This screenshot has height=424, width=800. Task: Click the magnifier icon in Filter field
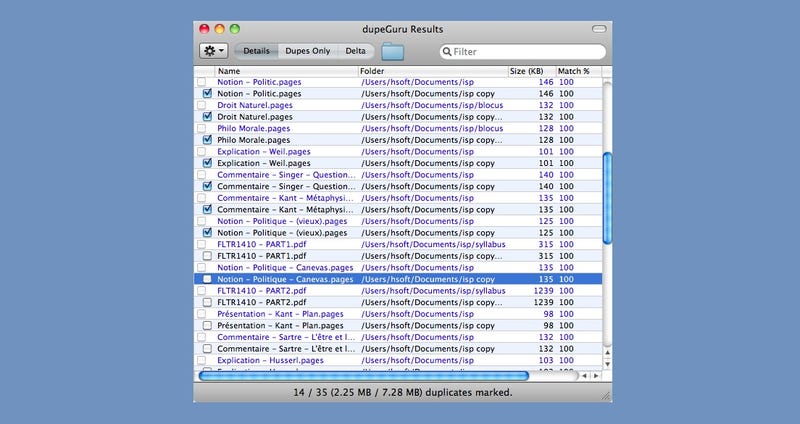point(447,52)
